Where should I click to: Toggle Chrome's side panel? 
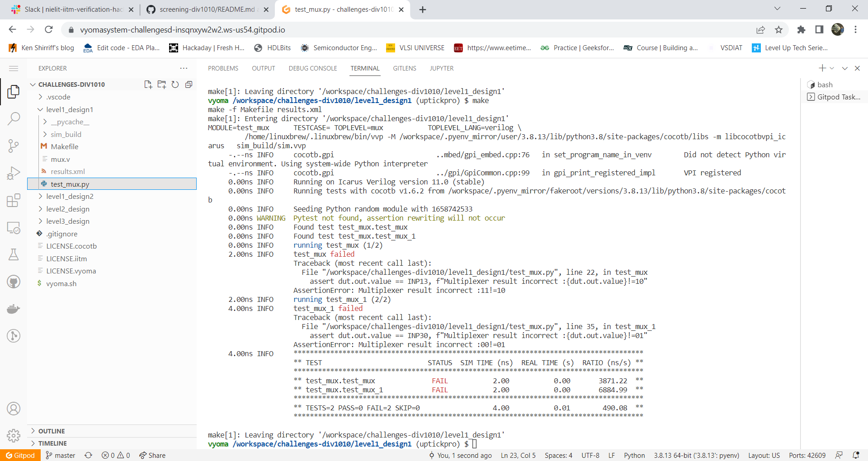(x=819, y=30)
